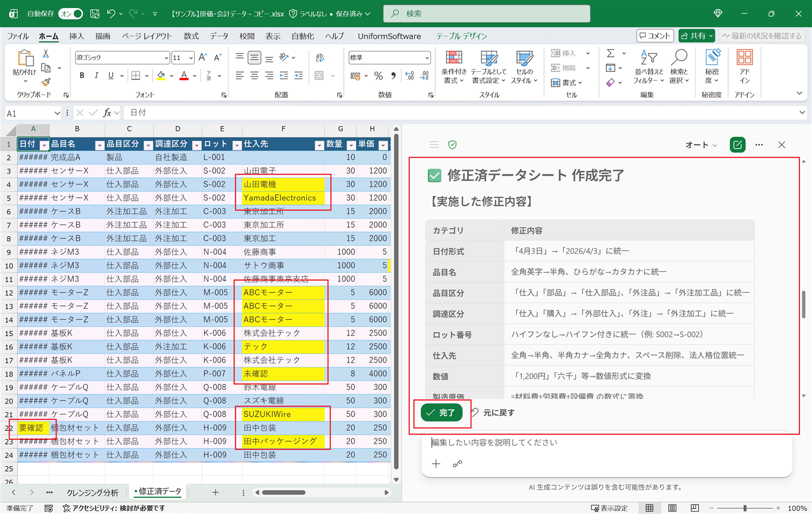Click the コメント button

pos(655,36)
